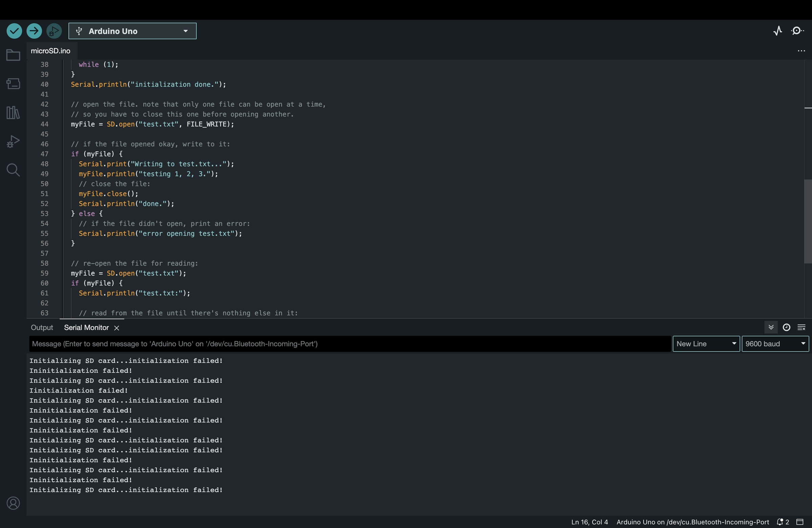Open the 9600 baud rate dropdown
Image resolution: width=812 pixels, height=528 pixels.
point(775,344)
